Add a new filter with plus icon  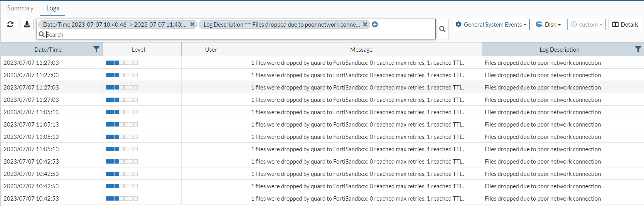coord(375,24)
